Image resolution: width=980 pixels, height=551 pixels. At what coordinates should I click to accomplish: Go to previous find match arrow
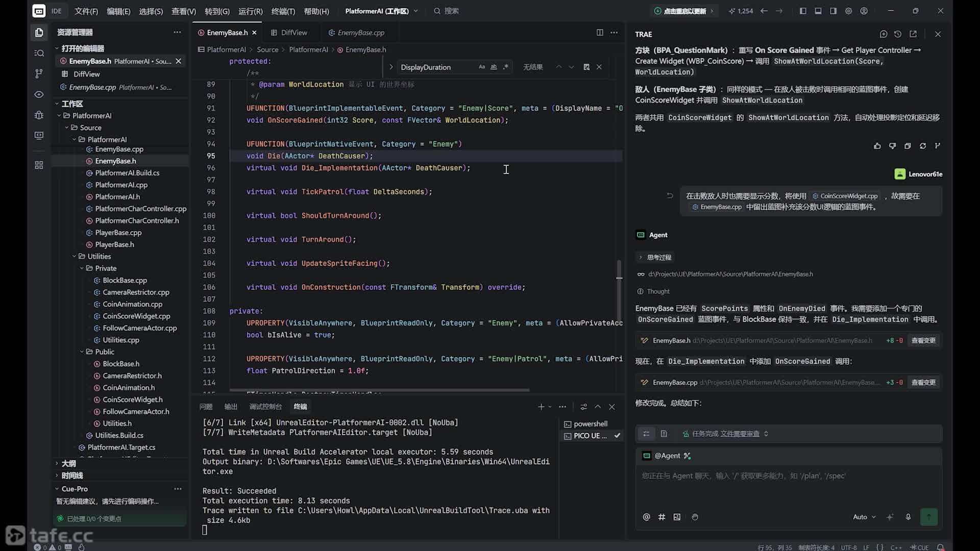(559, 67)
